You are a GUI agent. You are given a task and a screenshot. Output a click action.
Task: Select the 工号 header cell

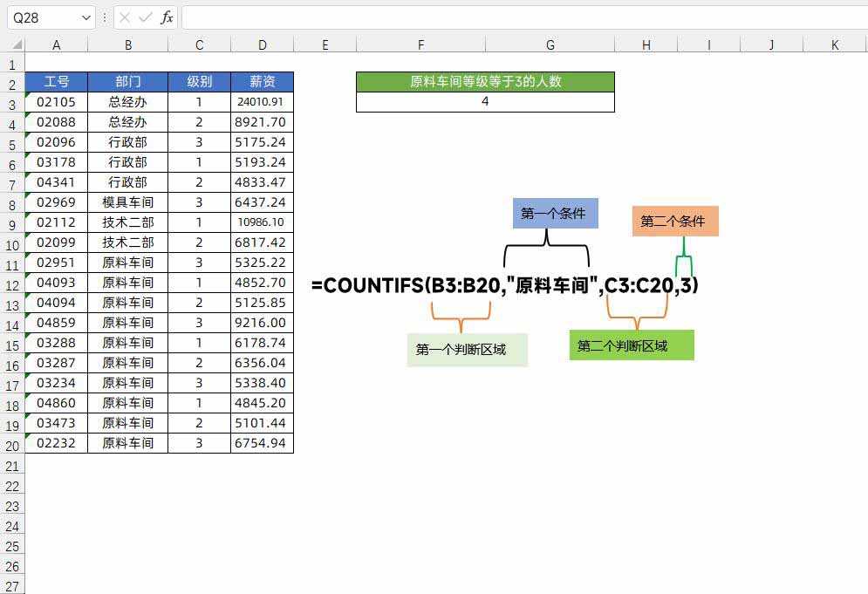tap(56, 81)
